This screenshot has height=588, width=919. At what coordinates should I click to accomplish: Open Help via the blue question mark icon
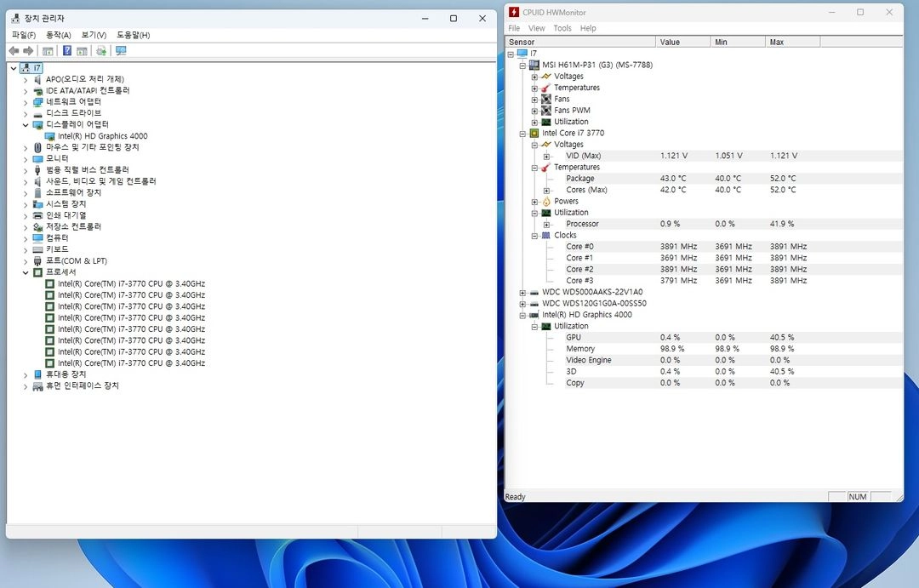click(67, 51)
